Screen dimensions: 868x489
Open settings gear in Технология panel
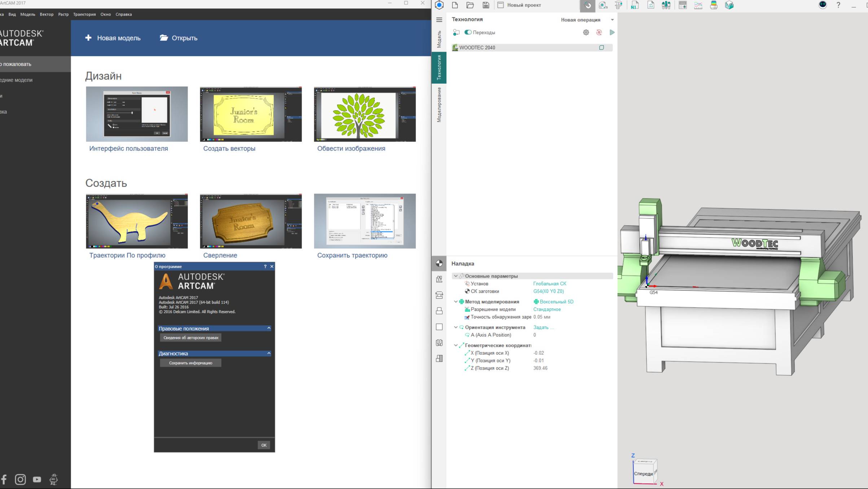pos(586,32)
